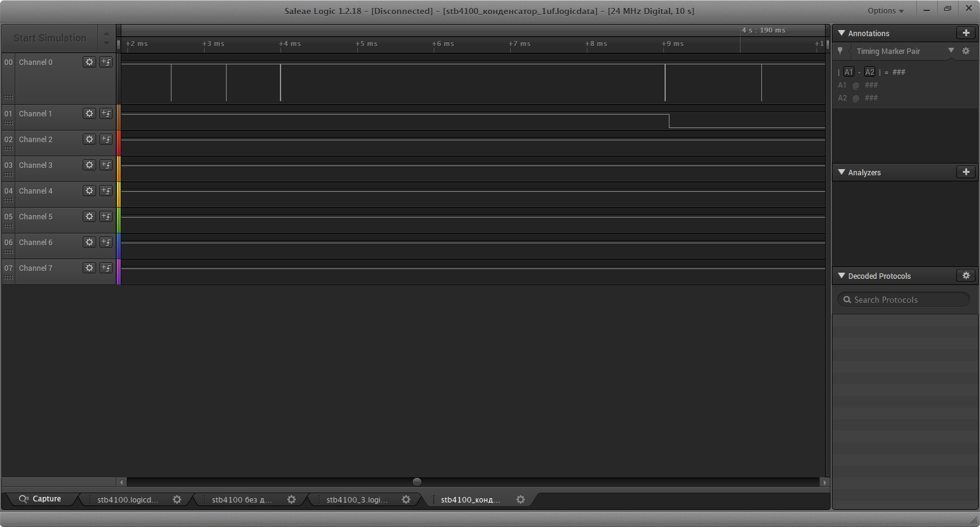Click Channel 5 drag handle
Viewport: 980px width, 527px height.
click(9, 226)
